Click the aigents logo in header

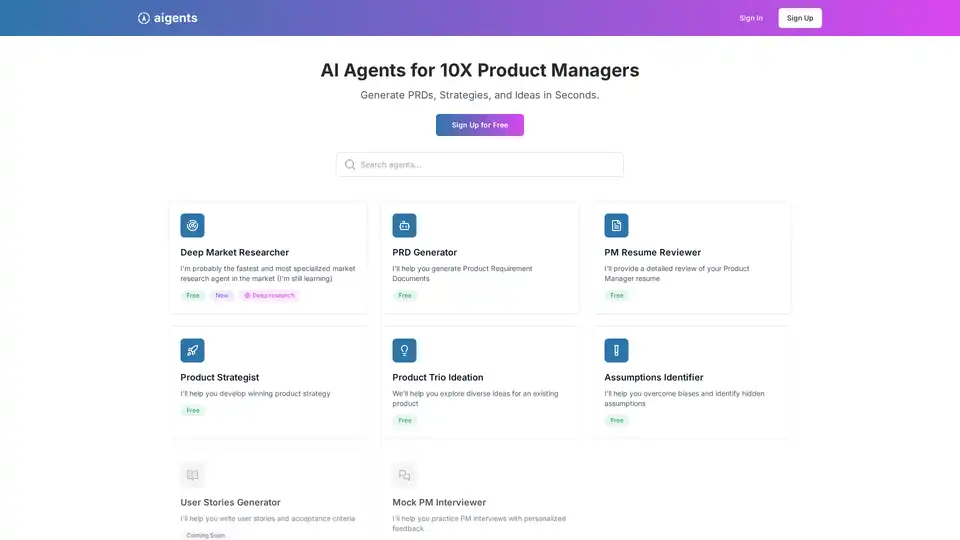click(x=168, y=18)
